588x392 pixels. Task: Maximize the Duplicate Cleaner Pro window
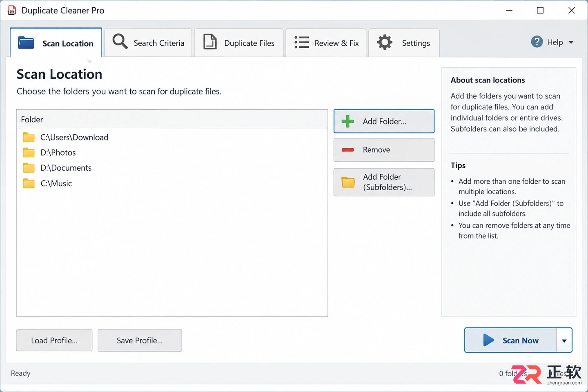pos(540,10)
